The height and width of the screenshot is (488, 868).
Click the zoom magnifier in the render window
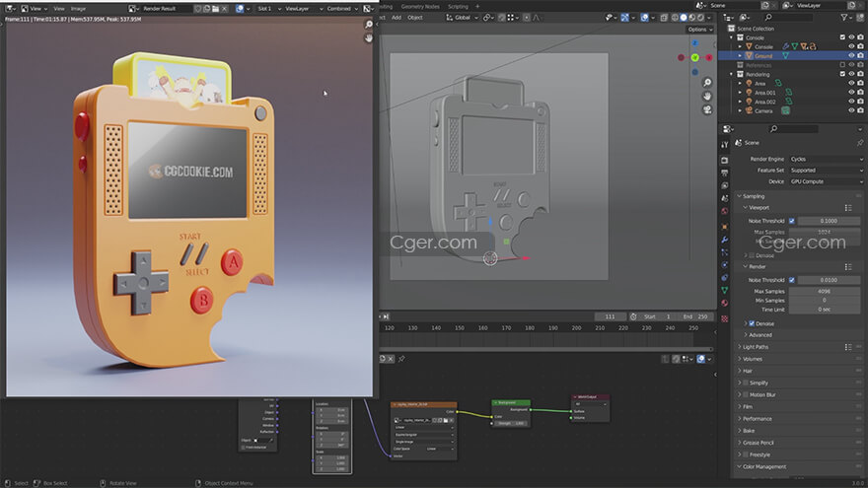pyautogui.click(x=369, y=25)
